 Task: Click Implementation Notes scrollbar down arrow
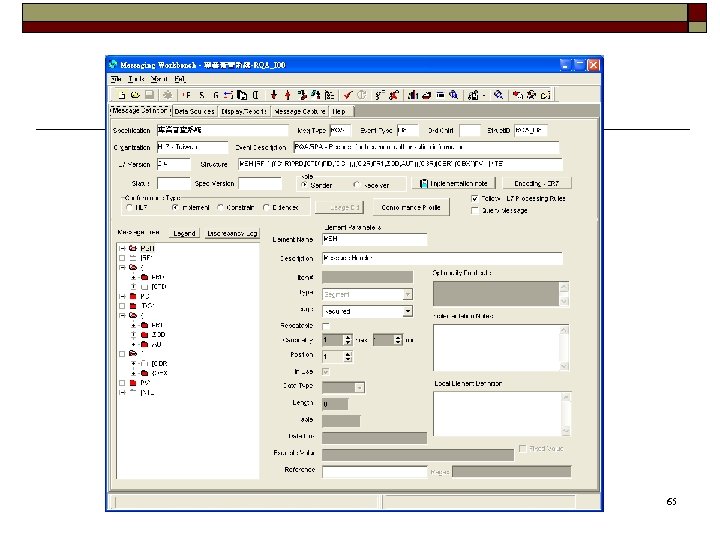(564, 366)
